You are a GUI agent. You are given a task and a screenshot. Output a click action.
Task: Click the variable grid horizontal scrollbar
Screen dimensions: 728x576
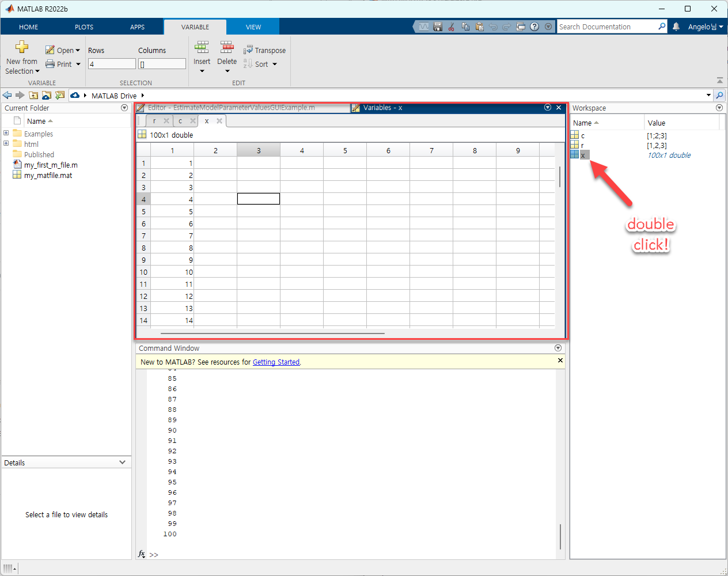[272, 333]
